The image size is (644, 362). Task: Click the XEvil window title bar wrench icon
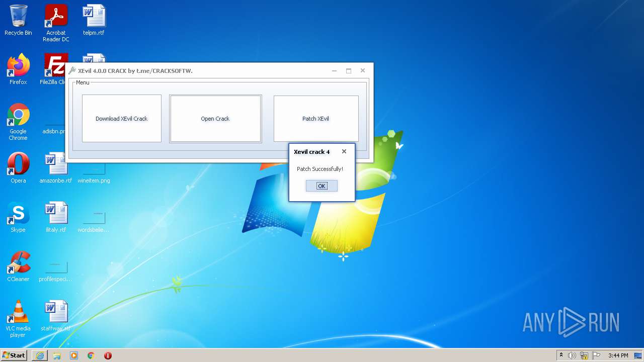(72, 71)
